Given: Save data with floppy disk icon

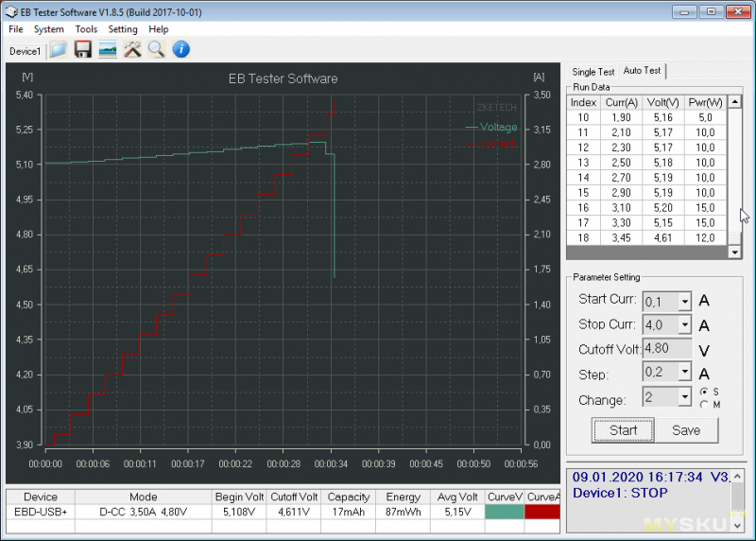Looking at the screenshot, I should [83, 50].
